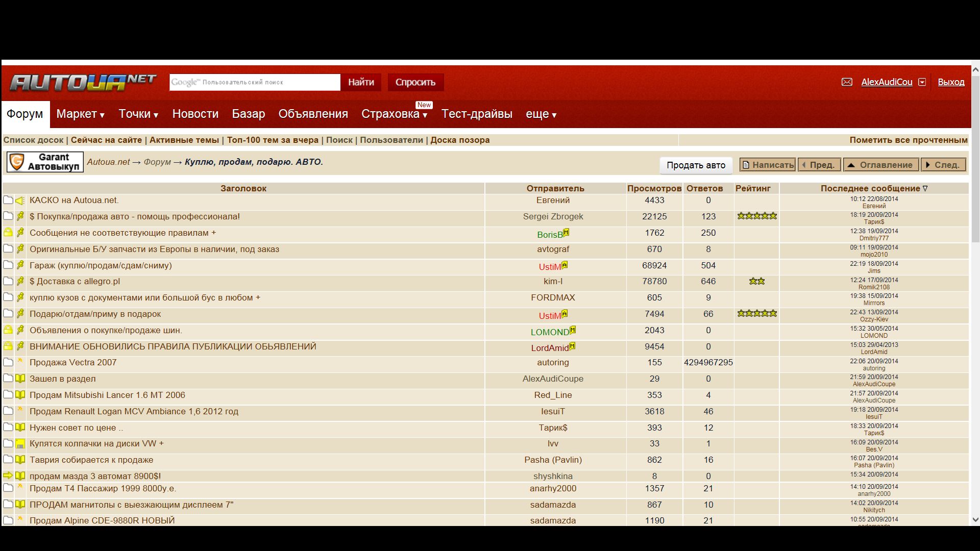Click five-star rating on Подарю/отдам row
Viewport: 980px width, 551px height.
coord(756,314)
